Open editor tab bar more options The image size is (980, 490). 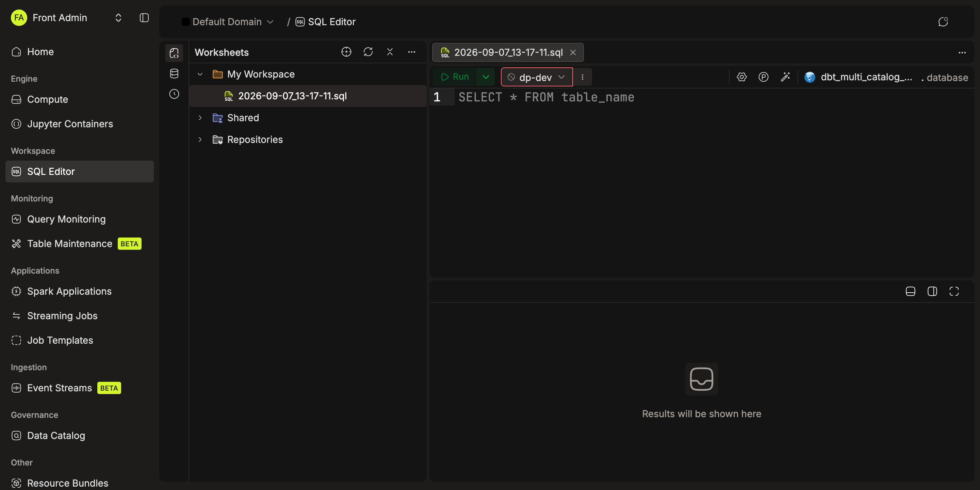pyautogui.click(x=962, y=52)
